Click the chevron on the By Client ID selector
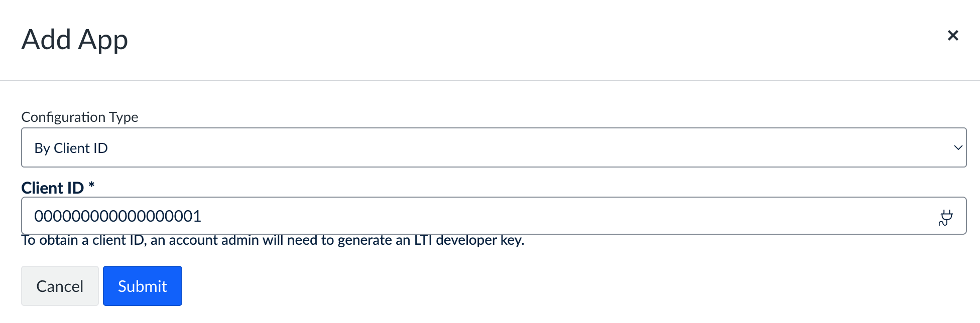 tap(959, 147)
